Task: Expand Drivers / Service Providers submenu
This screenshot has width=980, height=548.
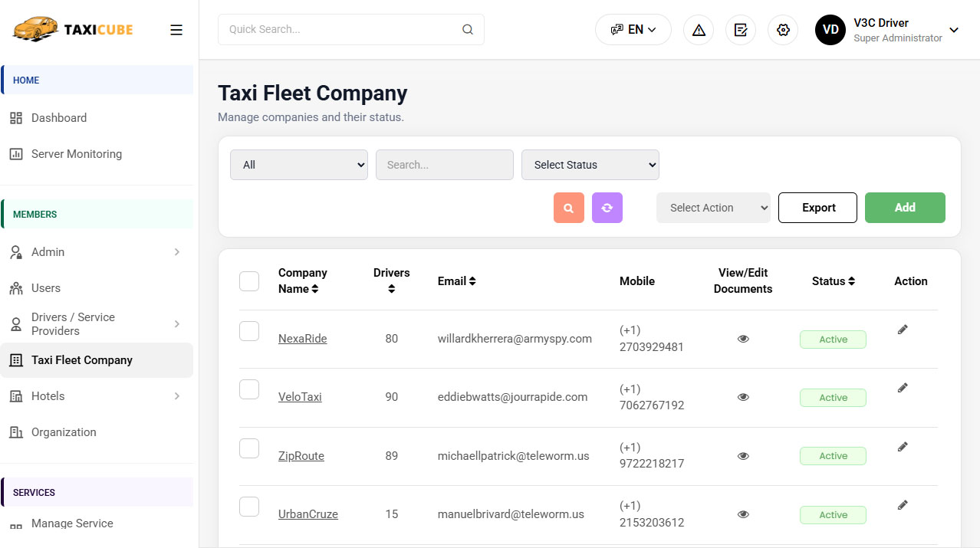Action: pyautogui.click(x=177, y=324)
